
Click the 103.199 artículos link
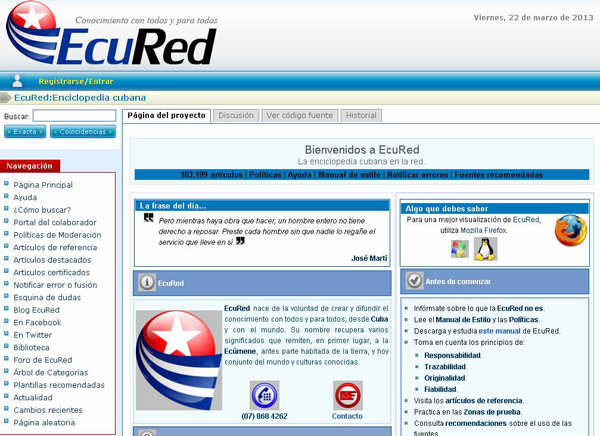[212, 175]
